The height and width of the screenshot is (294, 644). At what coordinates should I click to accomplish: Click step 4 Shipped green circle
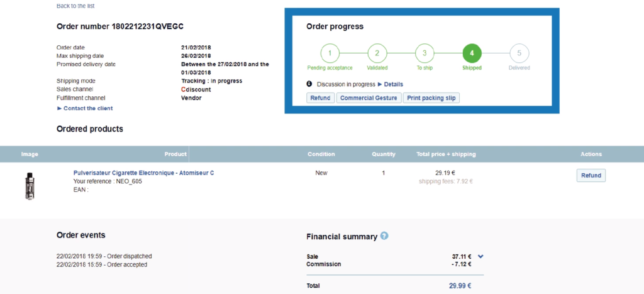(x=472, y=53)
